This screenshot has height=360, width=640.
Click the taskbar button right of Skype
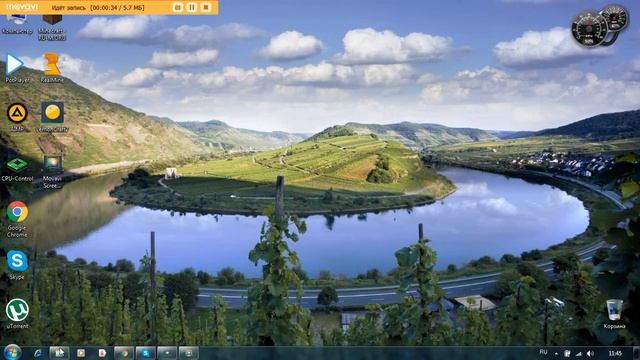167,353
